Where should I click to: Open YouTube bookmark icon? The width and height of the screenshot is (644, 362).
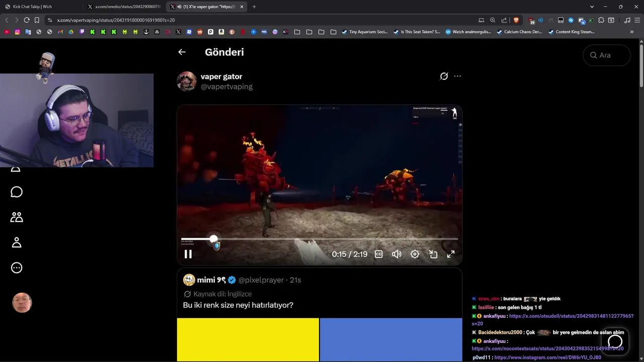click(x=7, y=32)
